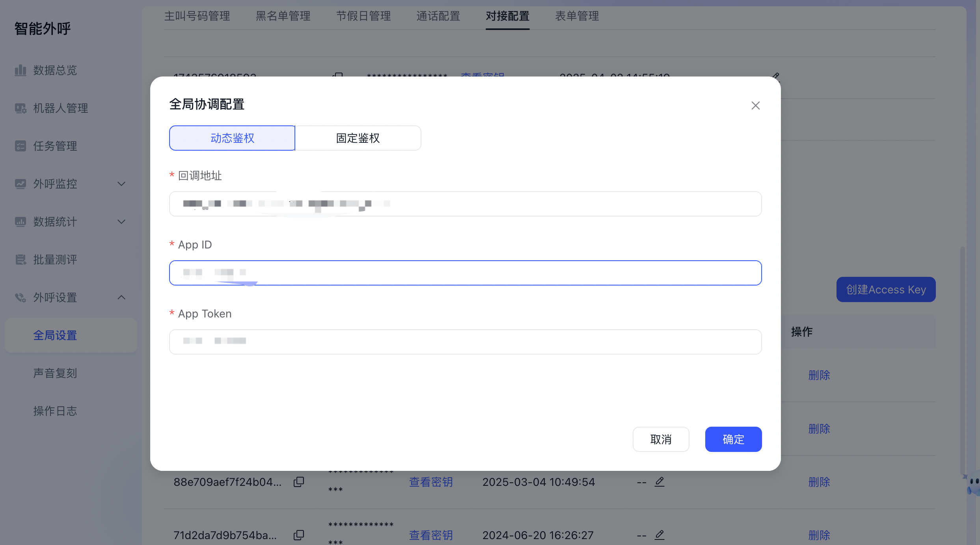Cancel the dialog with 取消
This screenshot has height=545, width=980.
coord(661,439)
